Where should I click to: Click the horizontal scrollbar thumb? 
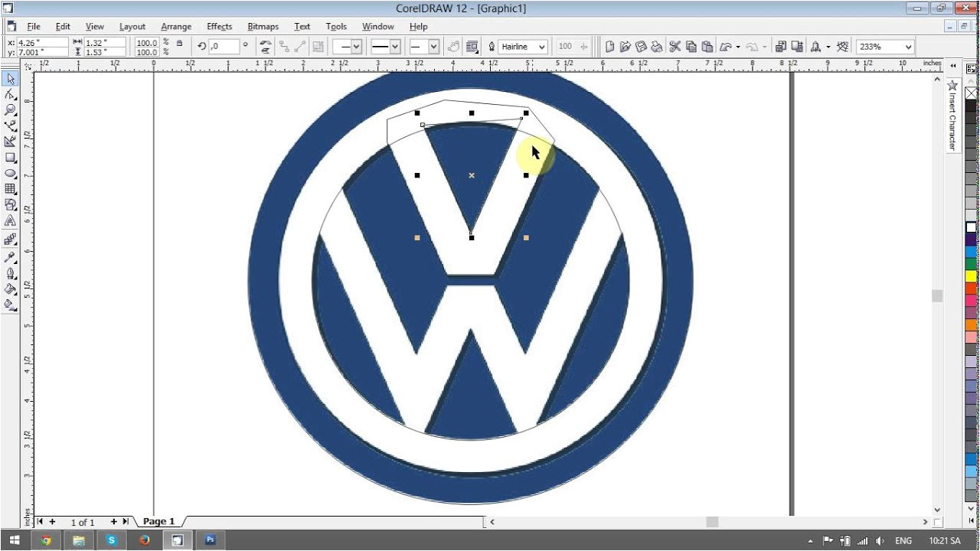(x=712, y=522)
